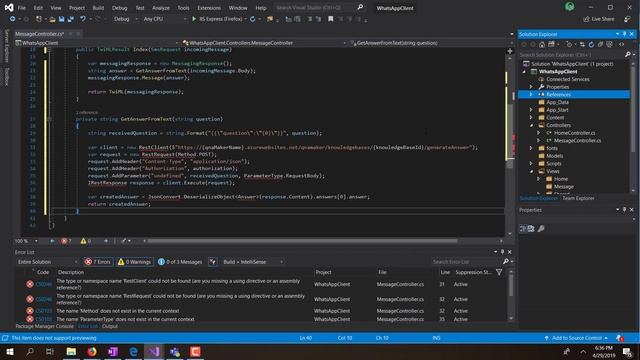Toggle the 0 Warnings filter button
640x360 pixels.
pos(135,262)
